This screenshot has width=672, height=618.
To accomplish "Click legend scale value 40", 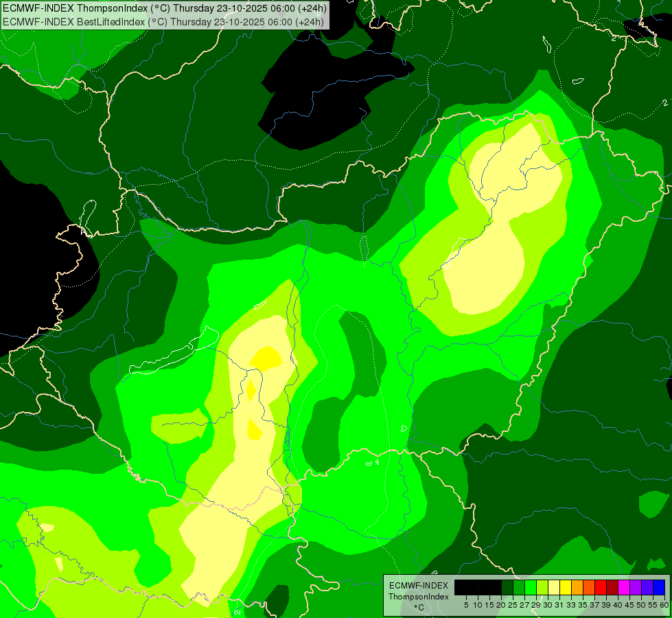I will tap(618, 605).
